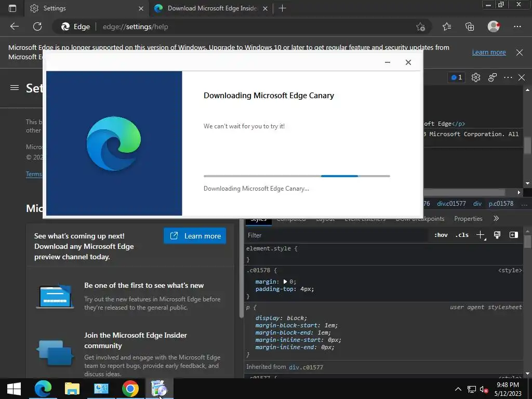Image resolution: width=532 pixels, height=399 pixels.
Task: Open the clock showing 9:48 PM
Action: tap(508, 389)
